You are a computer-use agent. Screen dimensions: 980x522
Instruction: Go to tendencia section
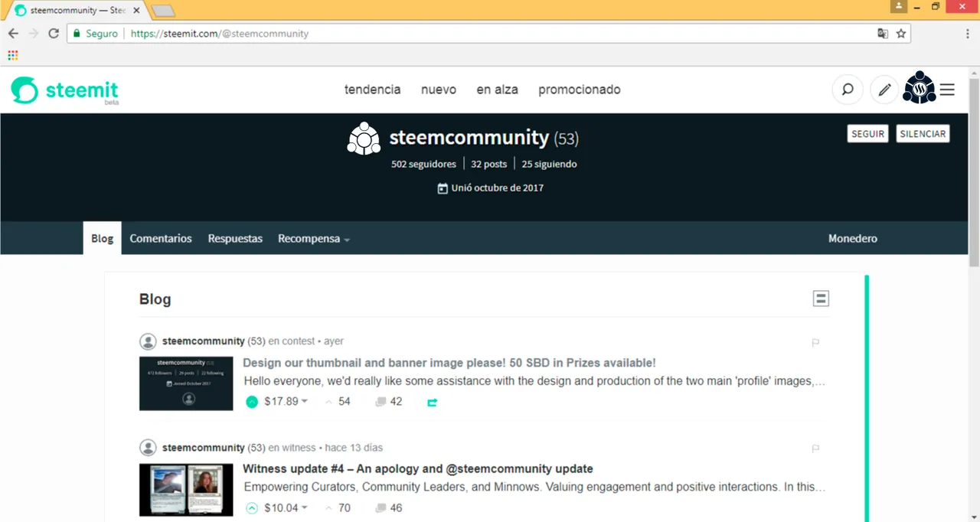point(373,90)
